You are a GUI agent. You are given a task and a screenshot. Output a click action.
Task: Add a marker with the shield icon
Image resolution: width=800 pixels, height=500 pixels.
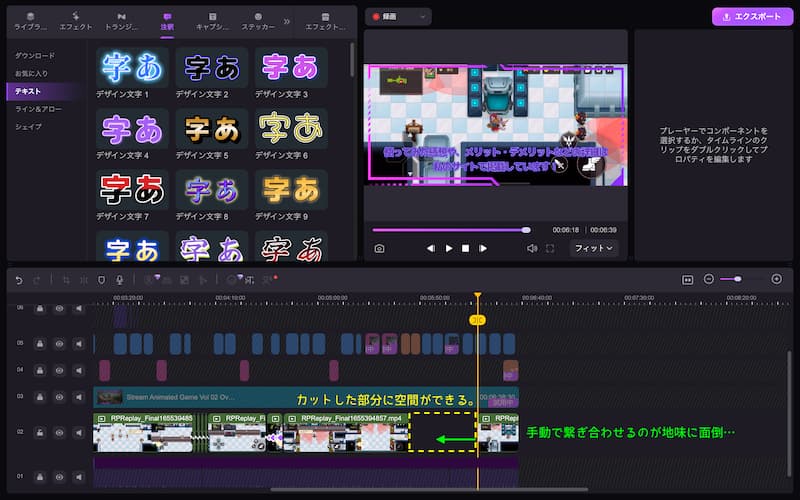pyautogui.click(x=102, y=280)
